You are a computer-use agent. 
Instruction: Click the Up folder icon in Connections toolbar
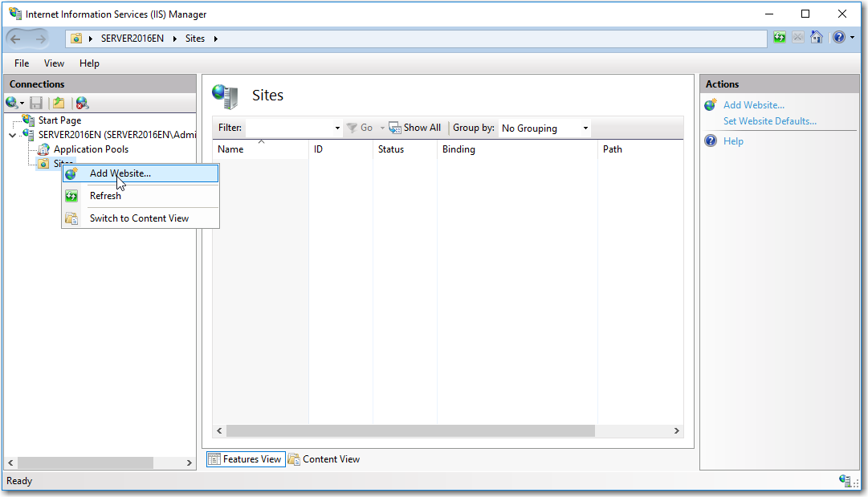pos(59,103)
